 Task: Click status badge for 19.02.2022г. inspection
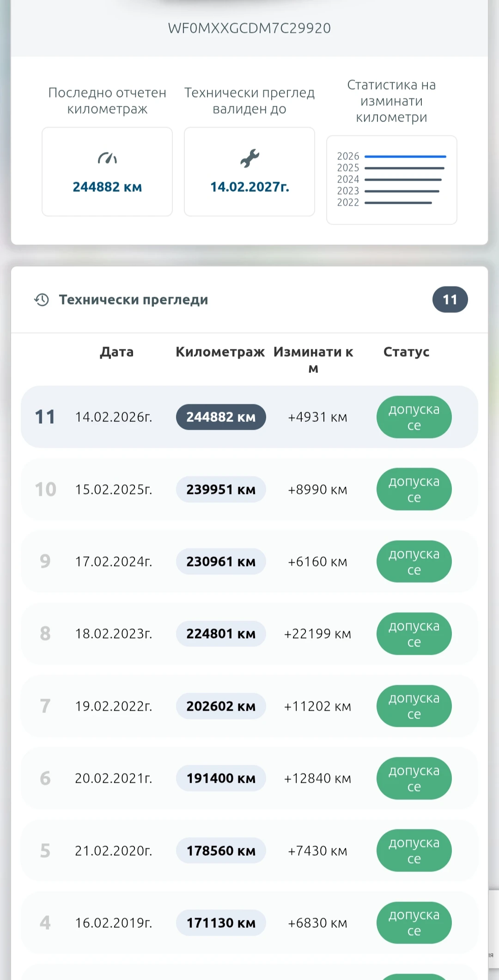point(414,706)
